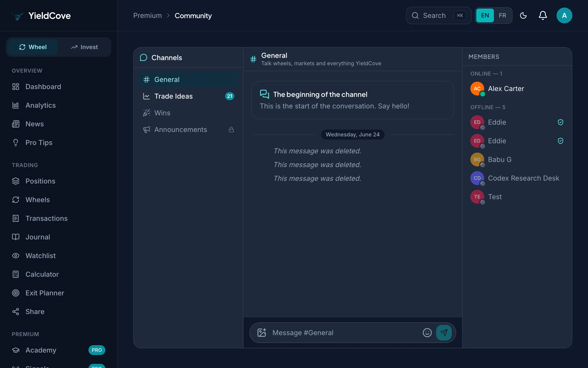Click the TE avatar for Test
Image resolution: width=588 pixels, height=368 pixels.
click(x=477, y=197)
